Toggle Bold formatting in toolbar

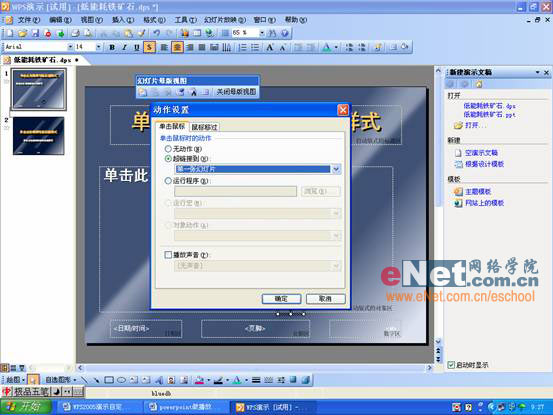coord(112,47)
